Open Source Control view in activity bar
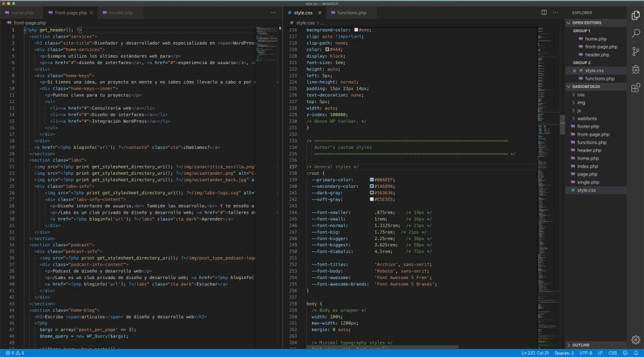 point(636,52)
